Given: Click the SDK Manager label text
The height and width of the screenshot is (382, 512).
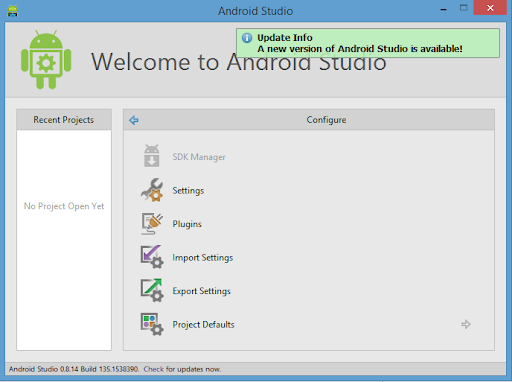Looking at the screenshot, I should [x=199, y=157].
